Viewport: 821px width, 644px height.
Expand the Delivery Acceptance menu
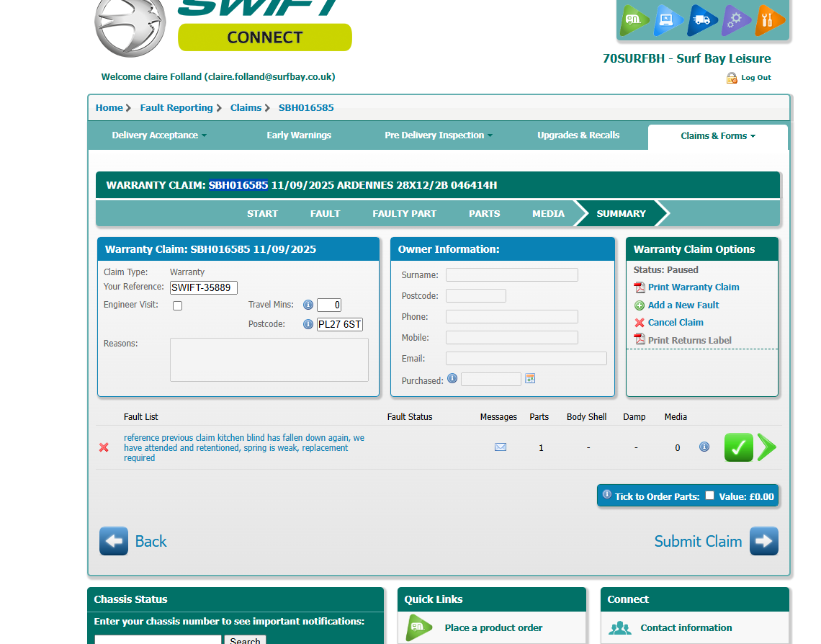159,135
